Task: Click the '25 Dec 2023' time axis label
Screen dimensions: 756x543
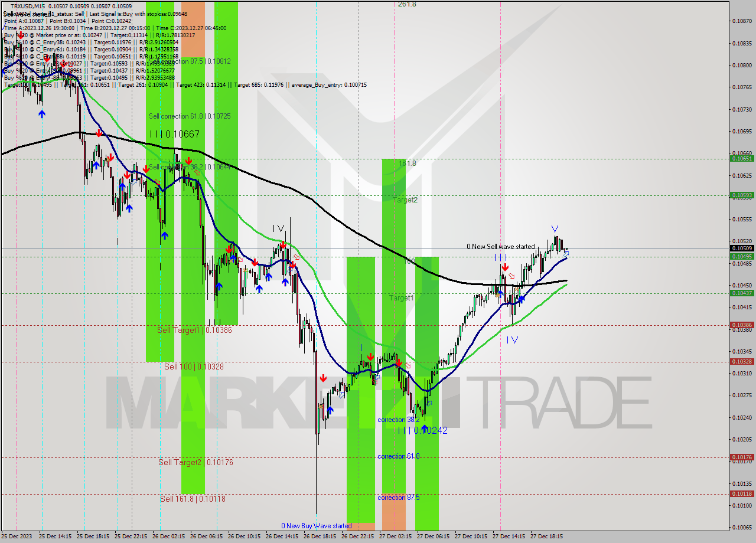Action: pyautogui.click(x=17, y=537)
